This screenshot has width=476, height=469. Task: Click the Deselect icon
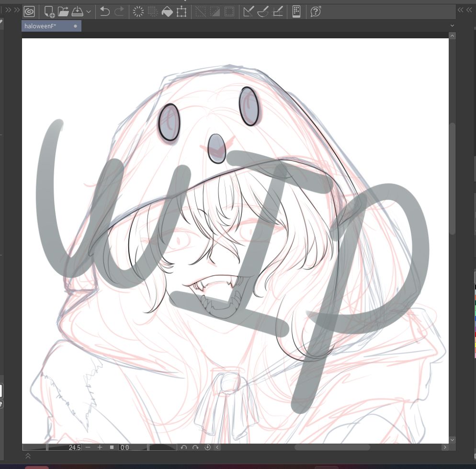pyautogui.click(x=200, y=12)
